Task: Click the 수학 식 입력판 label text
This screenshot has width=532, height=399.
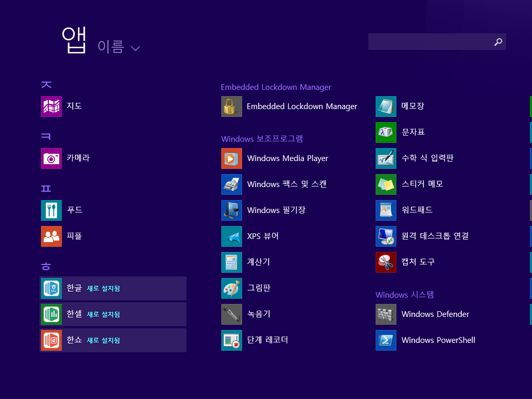Action: (x=428, y=158)
